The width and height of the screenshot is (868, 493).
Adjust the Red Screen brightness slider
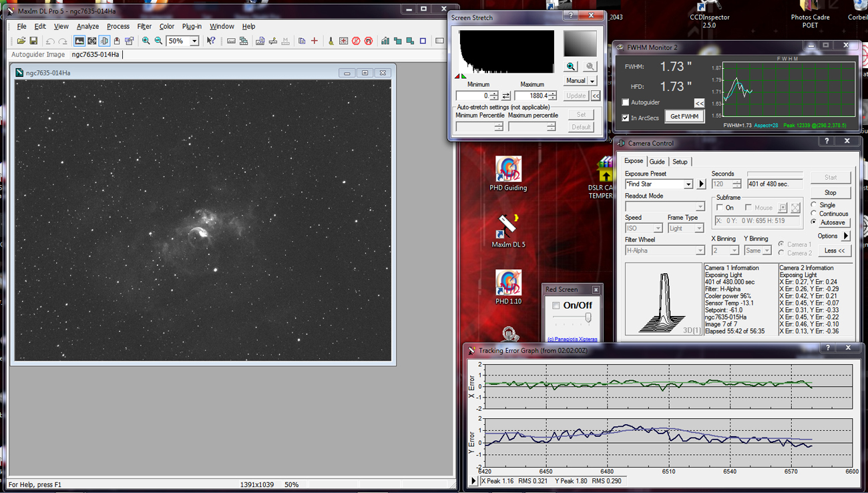[x=588, y=317]
